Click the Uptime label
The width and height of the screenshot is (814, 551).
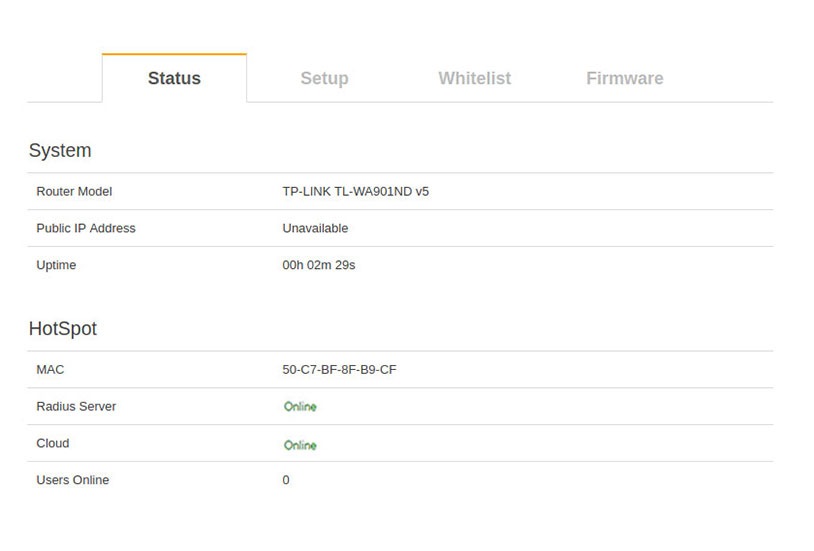[56, 265]
